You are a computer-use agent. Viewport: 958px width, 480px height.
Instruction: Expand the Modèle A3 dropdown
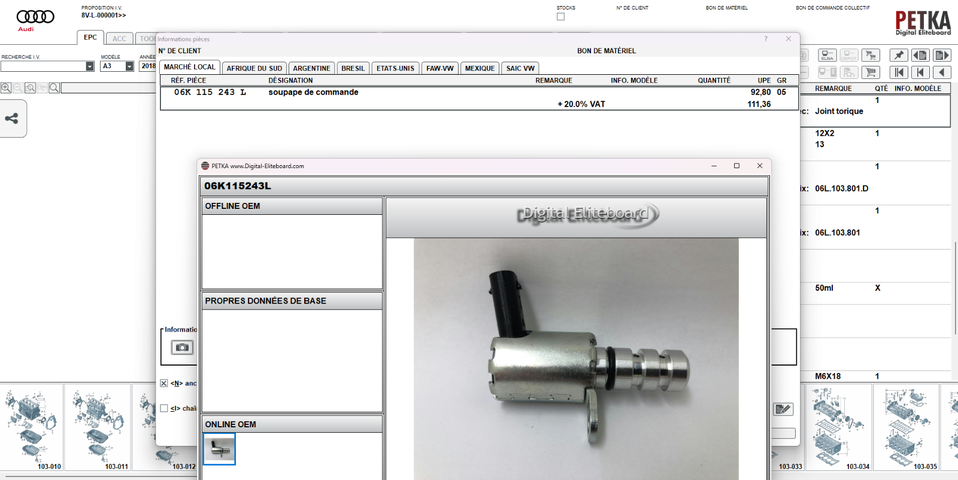[129, 67]
